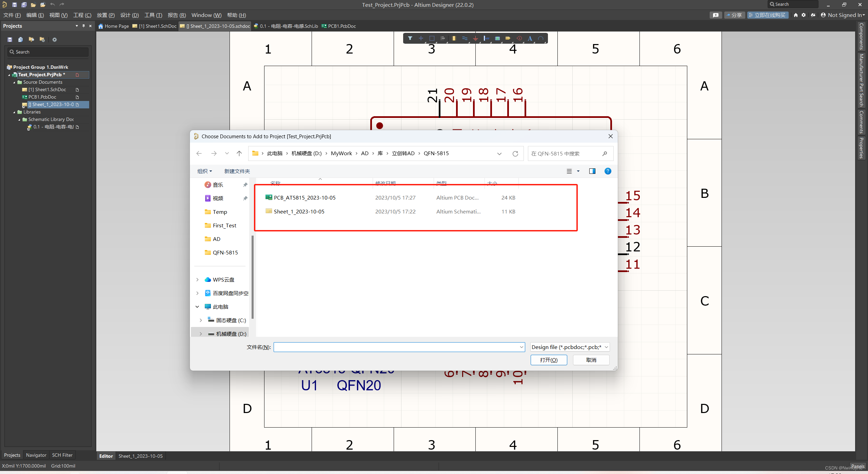Viewport: 868px width, 474px height.
Task: Click the 取消 button
Action: coord(591,360)
